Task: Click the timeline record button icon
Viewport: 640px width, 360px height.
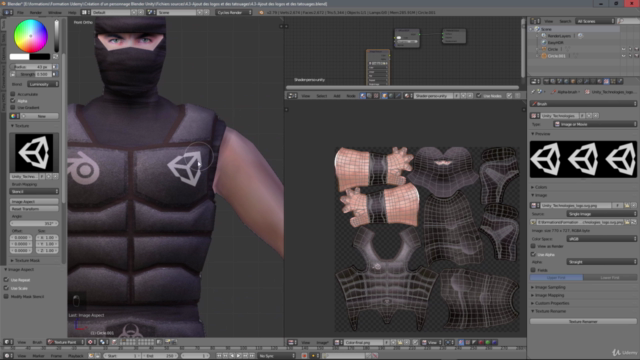Action: 304,356
